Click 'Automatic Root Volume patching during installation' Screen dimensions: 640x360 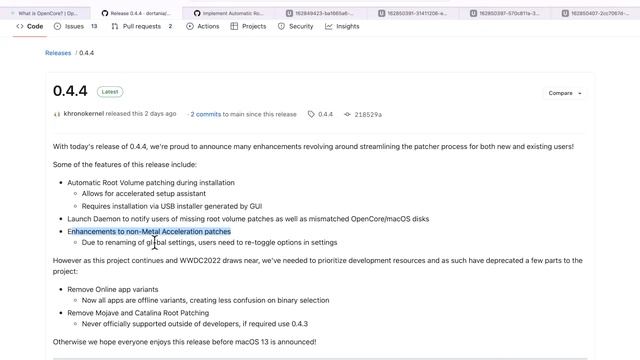[151, 182]
